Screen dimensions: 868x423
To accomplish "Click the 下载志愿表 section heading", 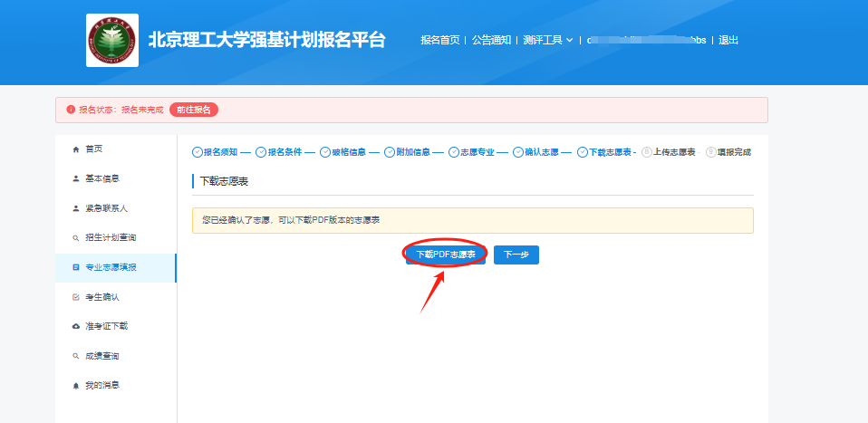I will 224,181.
